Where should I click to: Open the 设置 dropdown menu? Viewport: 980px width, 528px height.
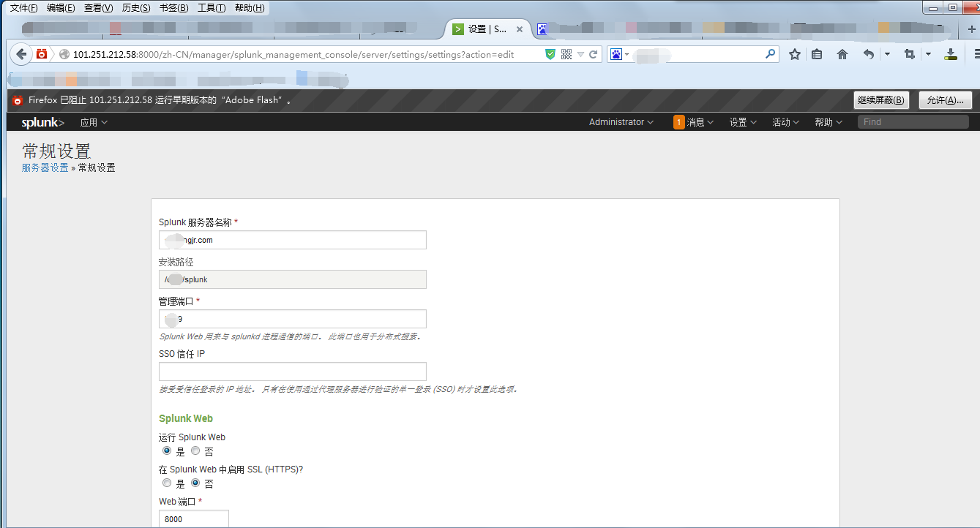[743, 122]
